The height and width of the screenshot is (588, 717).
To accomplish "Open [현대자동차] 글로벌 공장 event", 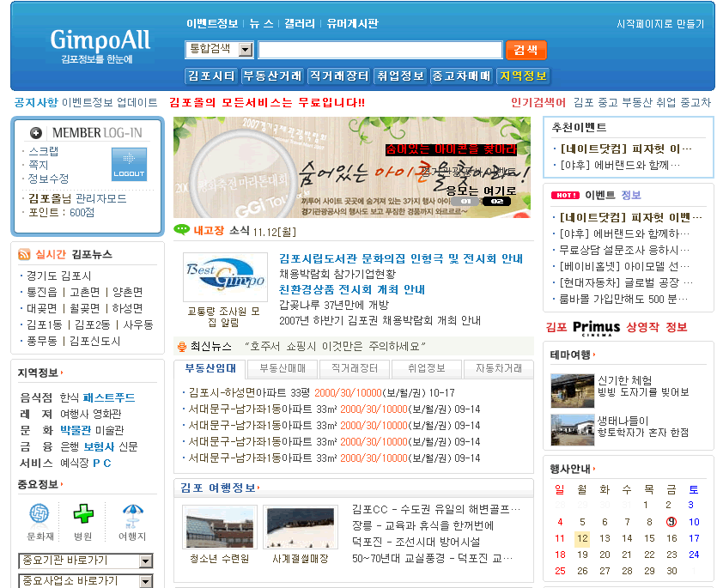I will click(626, 283).
